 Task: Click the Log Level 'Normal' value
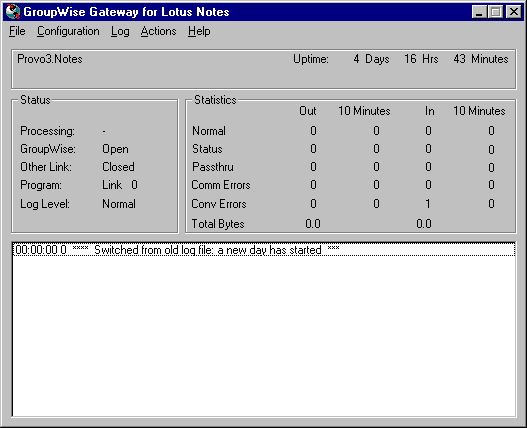(119, 204)
